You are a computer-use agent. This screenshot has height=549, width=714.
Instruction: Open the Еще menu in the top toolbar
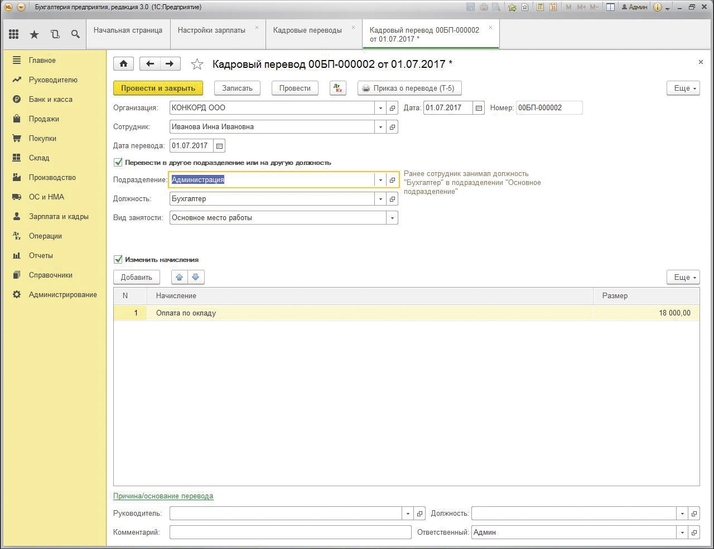coord(682,88)
